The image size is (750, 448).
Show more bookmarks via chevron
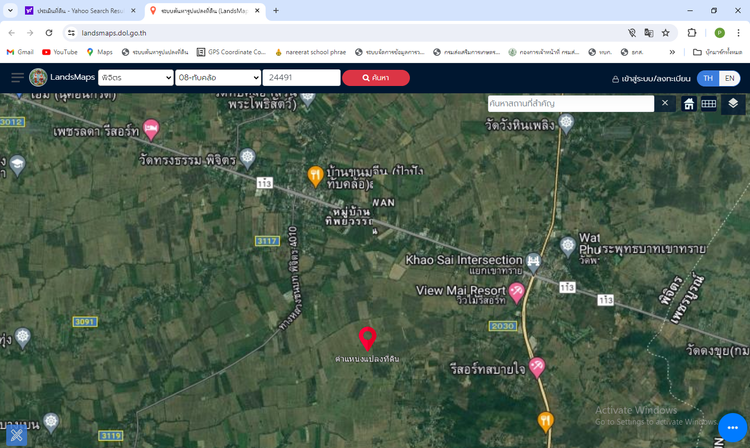click(x=672, y=52)
